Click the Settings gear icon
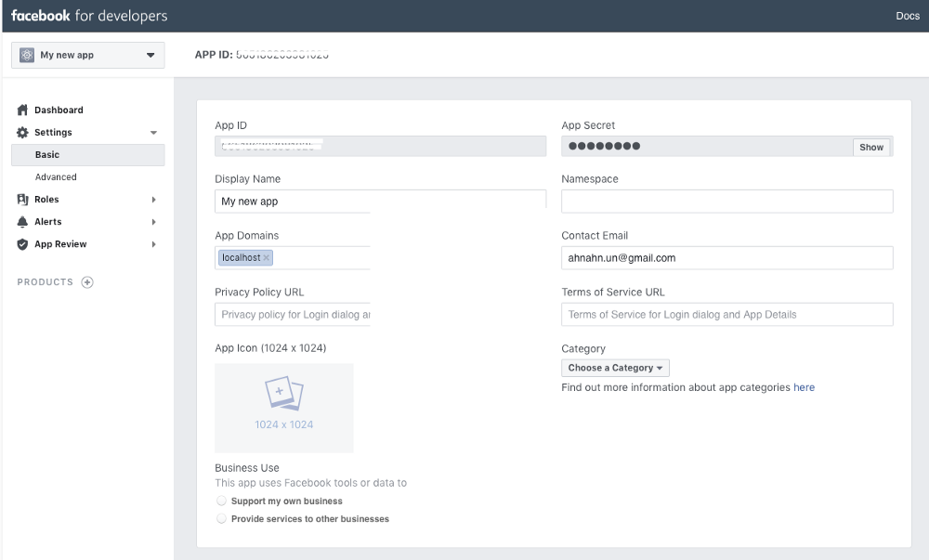Image resolution: width=929 pixels, height=560 pixels. (x=22, y=133)
